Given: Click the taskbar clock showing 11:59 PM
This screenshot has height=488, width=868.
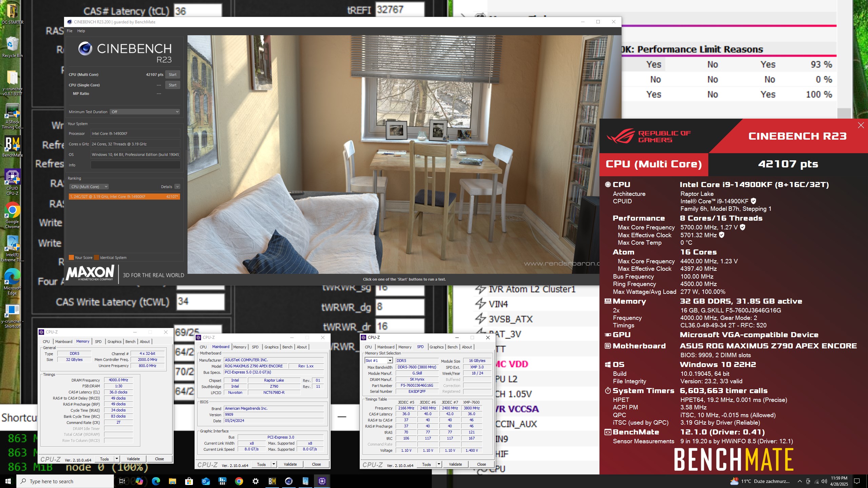Looking at the screenshot, I should [839, 481].
